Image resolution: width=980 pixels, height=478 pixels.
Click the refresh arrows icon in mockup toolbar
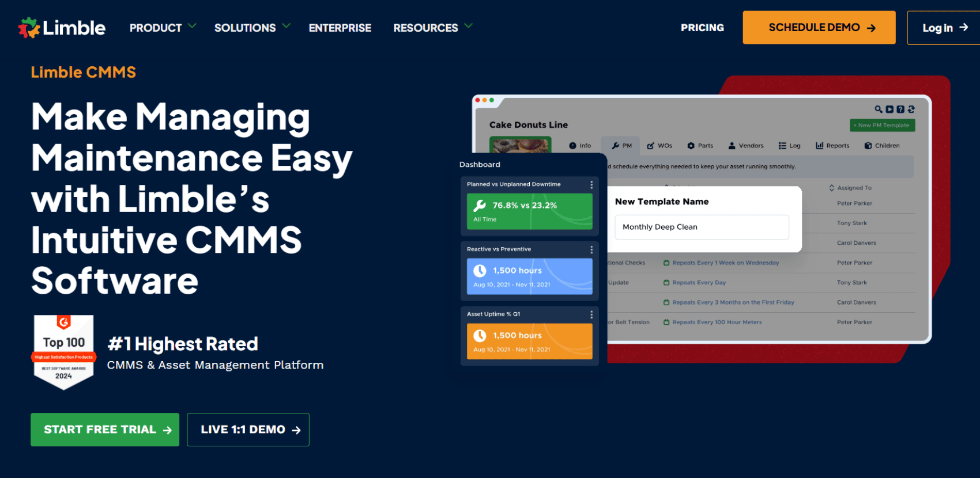(x=911, y=109)
